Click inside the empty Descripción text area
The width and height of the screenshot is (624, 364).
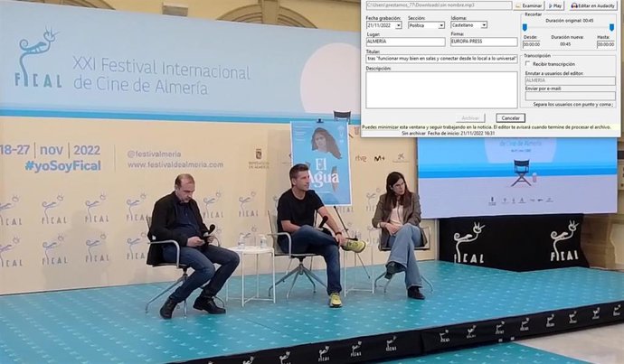[441, 89]
